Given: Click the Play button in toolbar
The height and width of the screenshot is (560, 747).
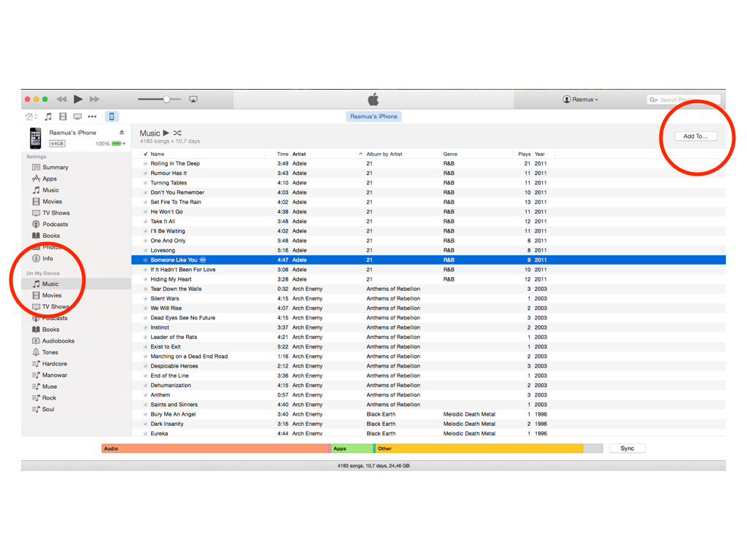Looking at the screenshot, I should tap(78, 99).
